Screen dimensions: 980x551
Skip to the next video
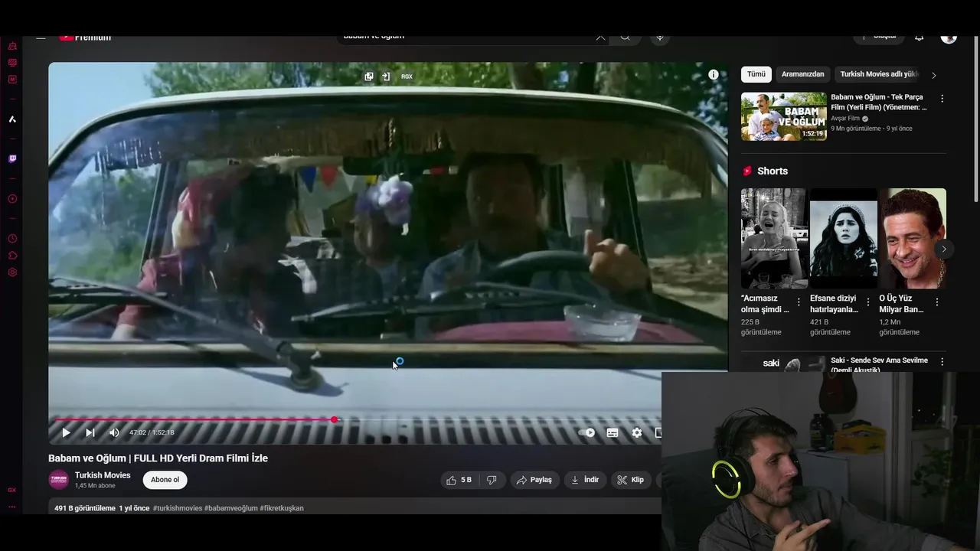[90, 432]
